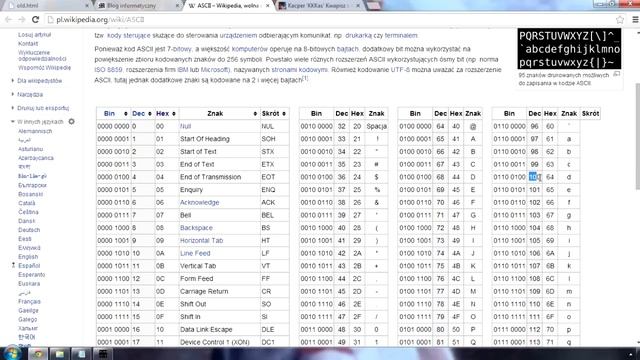This screenshot has height=360, width=640.
Task: Switch to the Español language version
Action: pos(29,266)
